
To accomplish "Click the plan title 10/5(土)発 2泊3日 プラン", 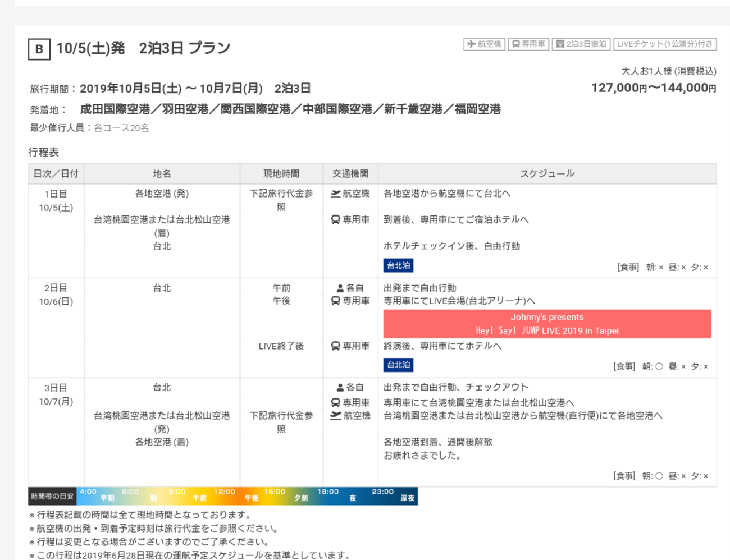I will (x=143, y=48).
